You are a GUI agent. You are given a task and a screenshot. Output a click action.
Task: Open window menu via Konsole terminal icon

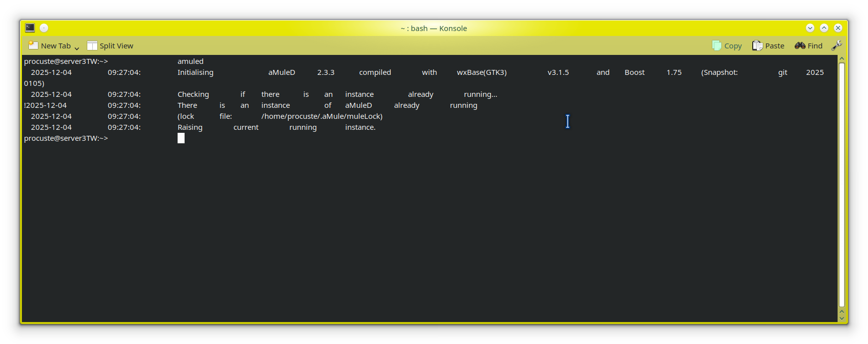point(30,28)
